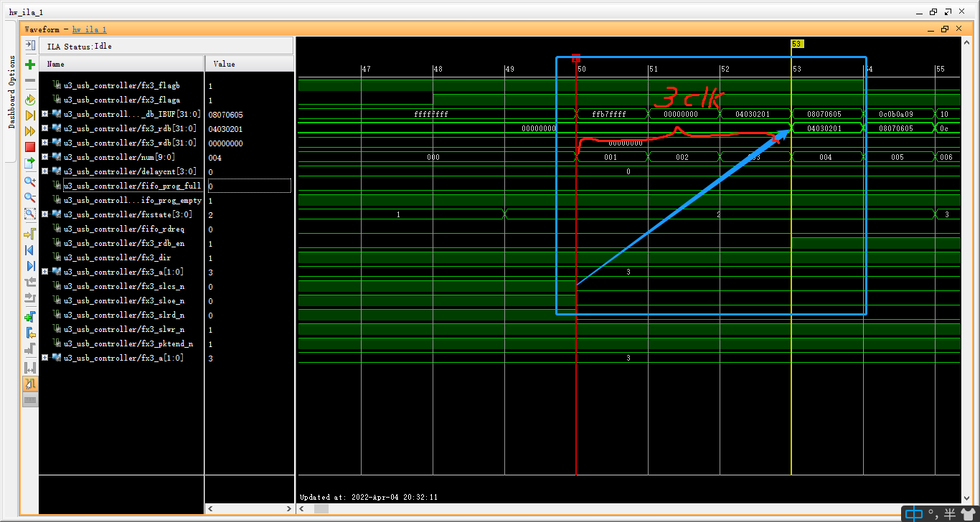
Task: Enable auto re-trigger mode
Action: pos(29,100)
